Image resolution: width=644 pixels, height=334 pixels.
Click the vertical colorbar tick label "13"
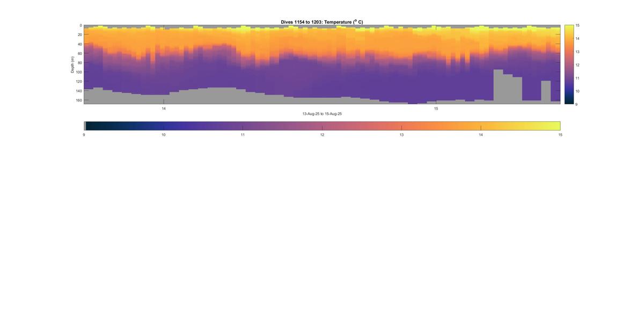pyautogui.click(x=578, y=52)
